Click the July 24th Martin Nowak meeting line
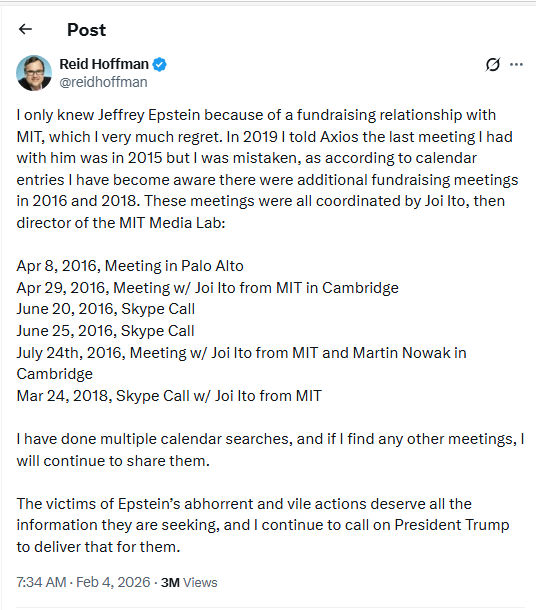This screenshot has width=536, height=610. 241,363
